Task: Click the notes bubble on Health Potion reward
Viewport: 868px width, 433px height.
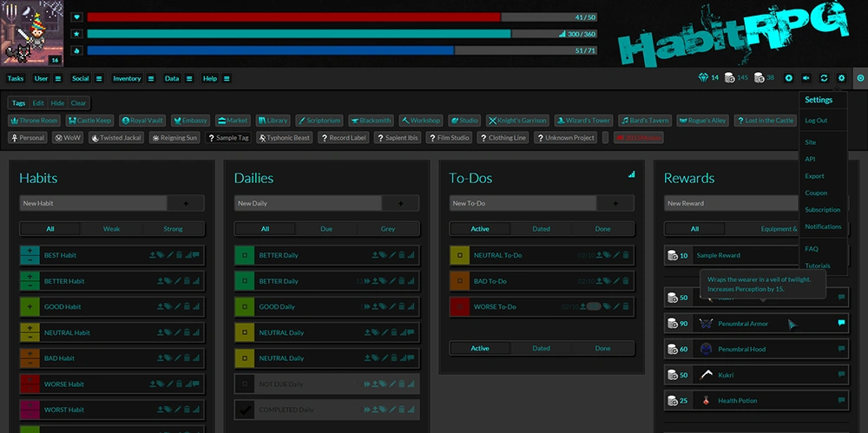Action: (x=841, y=400)
